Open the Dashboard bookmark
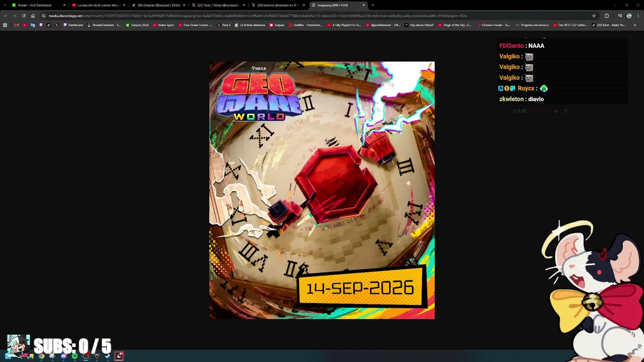 point(73,25)
